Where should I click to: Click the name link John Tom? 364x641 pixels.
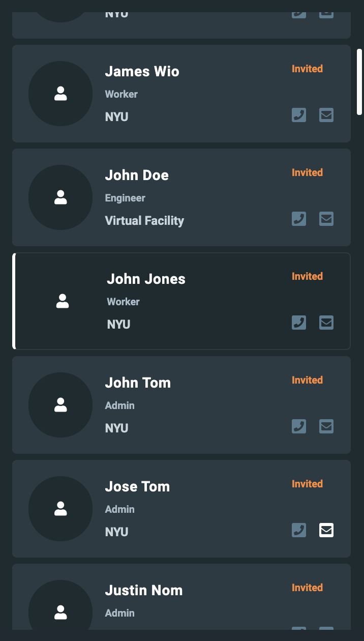coord(138,383)
